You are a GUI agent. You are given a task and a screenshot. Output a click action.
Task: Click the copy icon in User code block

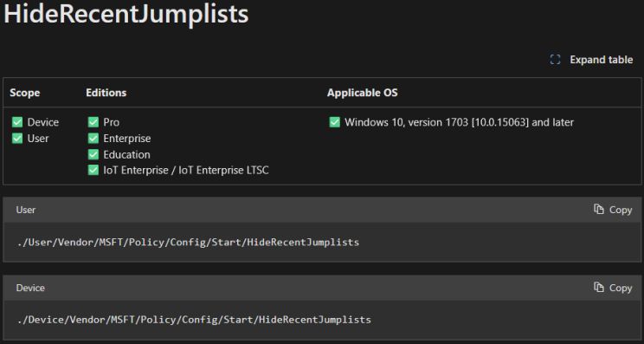pyautogui.click(x=599, y=209)
